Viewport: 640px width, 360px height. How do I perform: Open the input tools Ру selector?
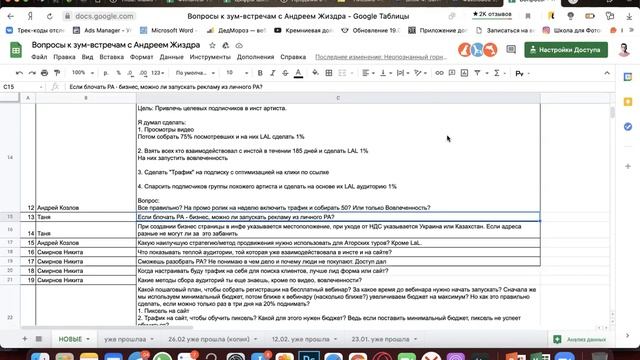click(x=522, y=73)
